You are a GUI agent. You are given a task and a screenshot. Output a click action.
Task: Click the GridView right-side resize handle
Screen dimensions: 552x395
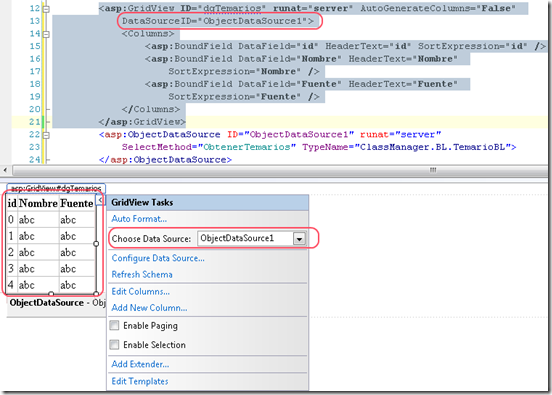(x=96, y=244)
